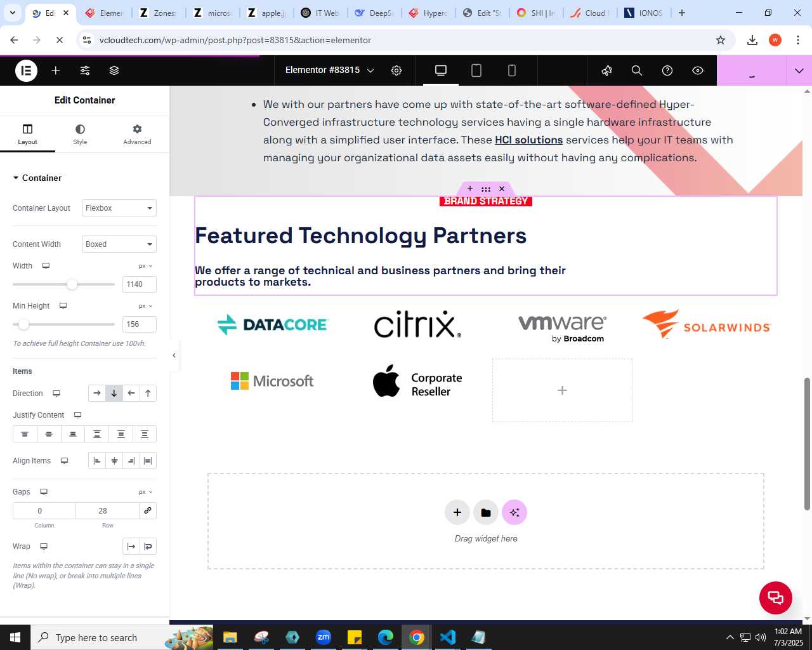Open Chrome downloads icon
The image size is (812, 650).
click(x=752, y=40)
